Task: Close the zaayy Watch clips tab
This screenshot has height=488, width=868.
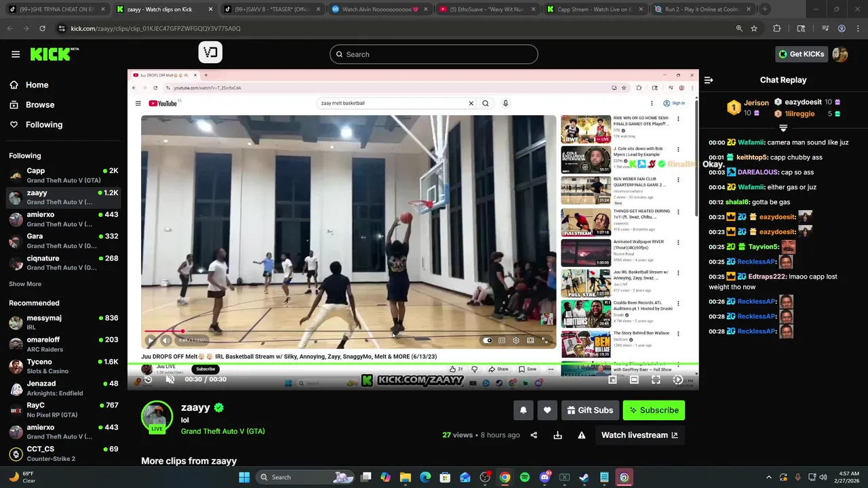Action: point(210,9)
